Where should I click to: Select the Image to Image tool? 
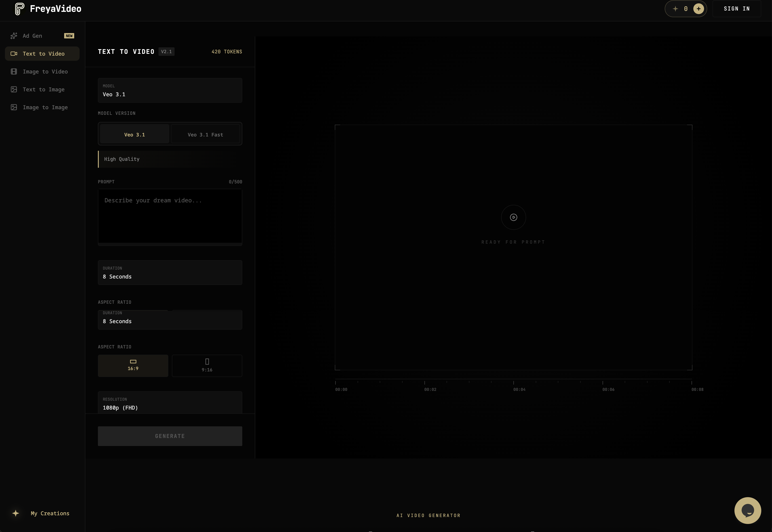(45, 107)
